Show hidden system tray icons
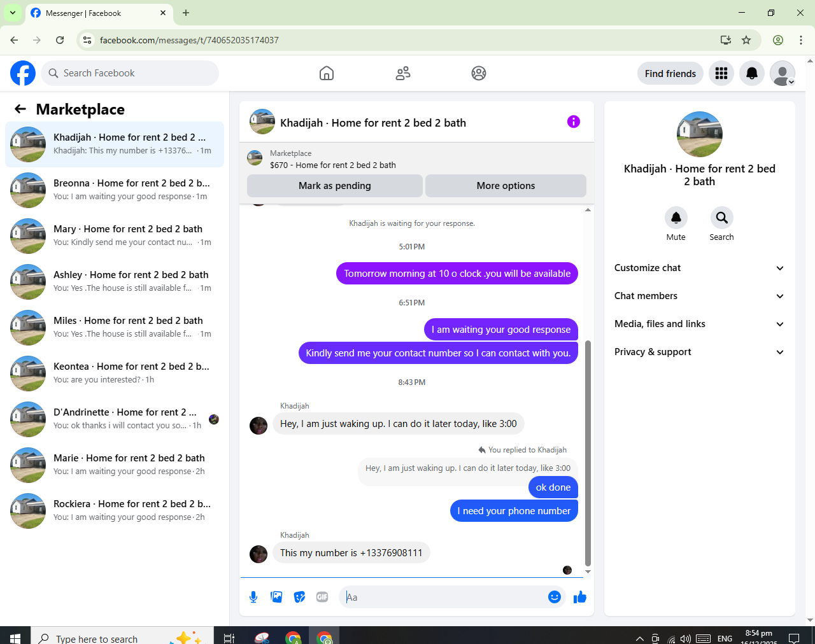This screenshot has height=644, width=815. (639, 638)
